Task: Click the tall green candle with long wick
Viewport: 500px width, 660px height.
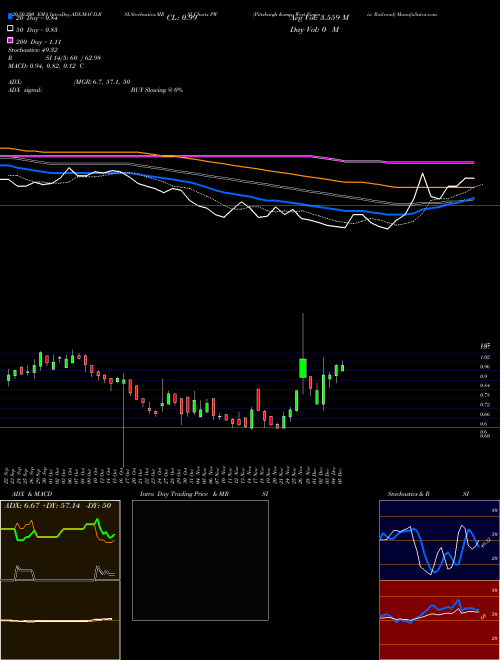Action: click(303, 368)
